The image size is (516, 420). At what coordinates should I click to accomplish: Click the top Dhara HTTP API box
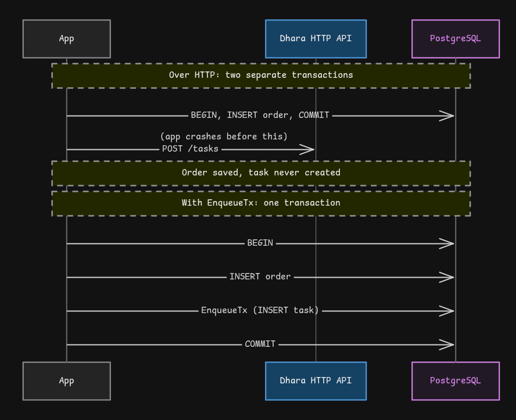(x=316, y=39)
